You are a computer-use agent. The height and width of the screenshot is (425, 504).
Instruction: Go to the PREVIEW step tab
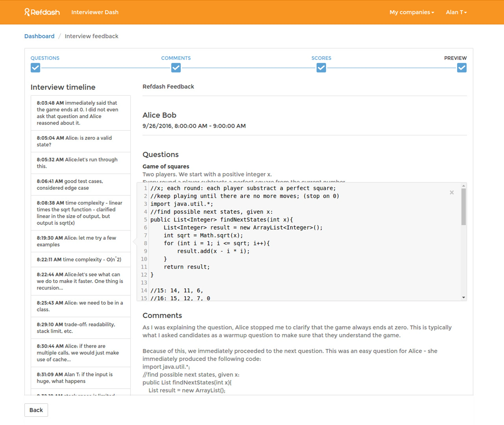[455, 58]
